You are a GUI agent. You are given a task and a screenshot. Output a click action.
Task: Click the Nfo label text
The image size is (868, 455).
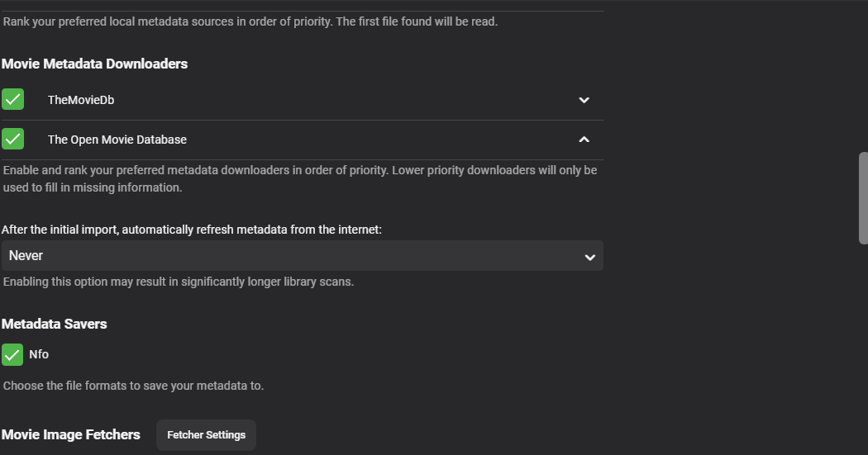click(39, 354)
